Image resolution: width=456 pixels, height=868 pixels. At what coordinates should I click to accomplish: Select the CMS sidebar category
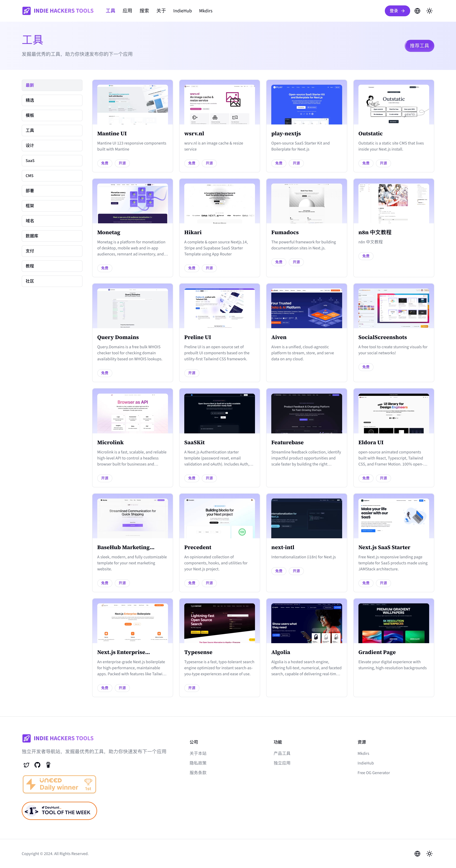coord(52,176)
